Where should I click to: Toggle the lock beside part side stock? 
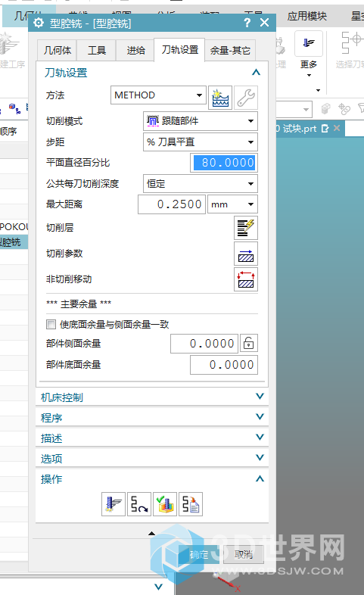tap(249, 344)
